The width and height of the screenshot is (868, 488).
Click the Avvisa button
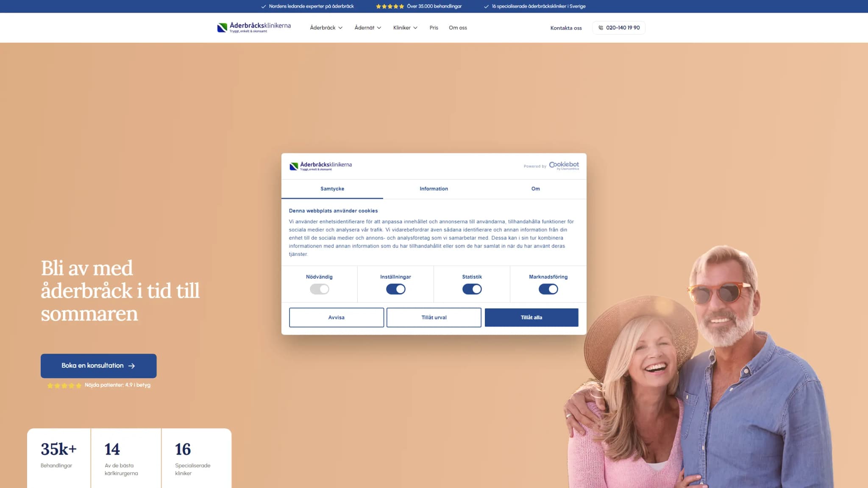click(337, 317)
